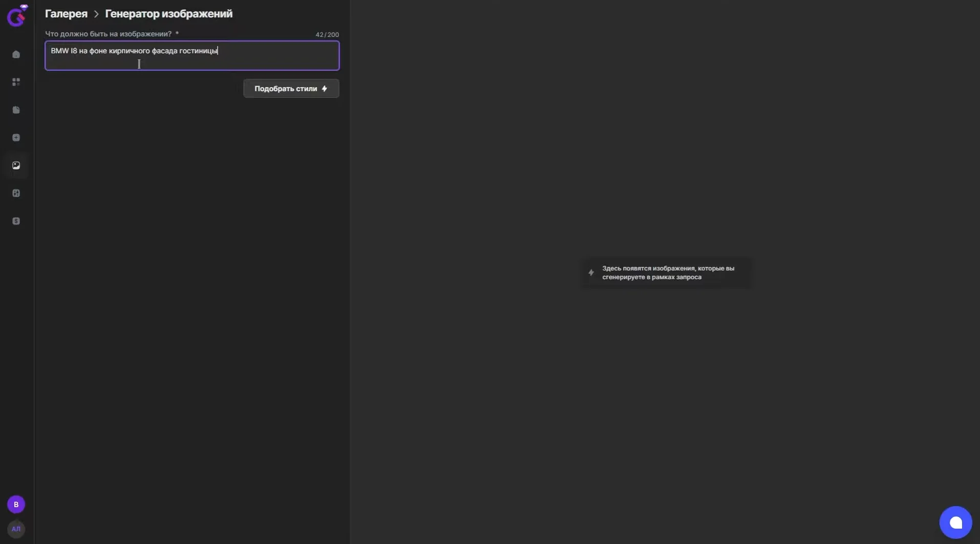The image size is (980, 544).
Task: Open the sliders settings icon in sidebar
Action: coord(16,193)
